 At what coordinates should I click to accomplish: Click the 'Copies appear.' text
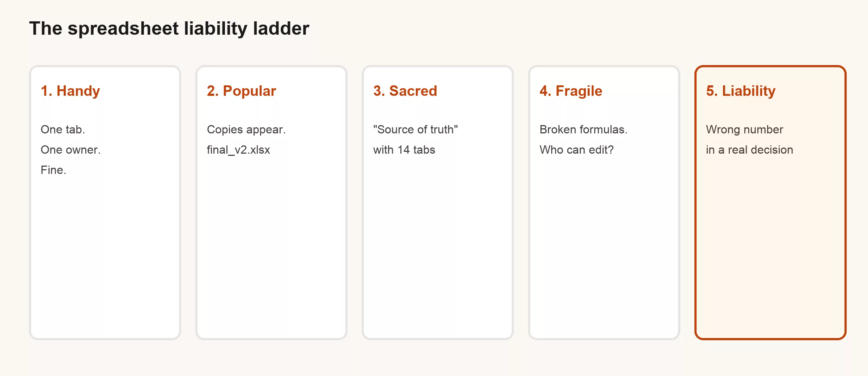(246, 129)
